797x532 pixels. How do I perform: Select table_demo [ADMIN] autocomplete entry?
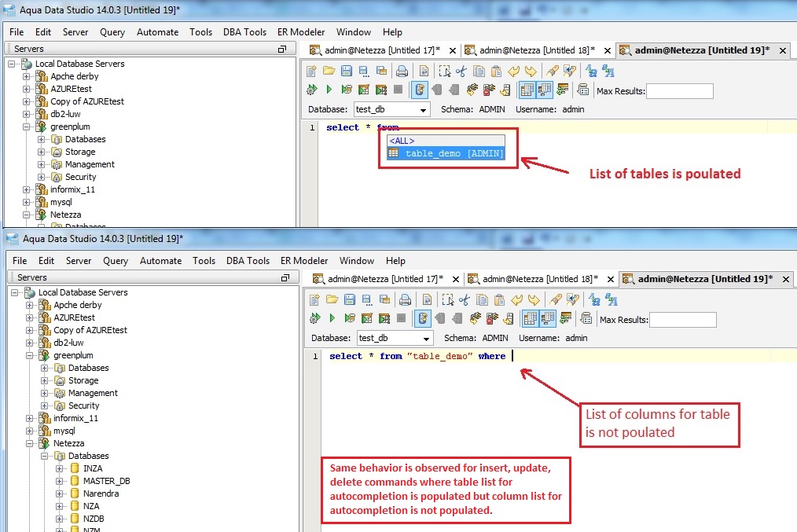click(x=446, y=153)
